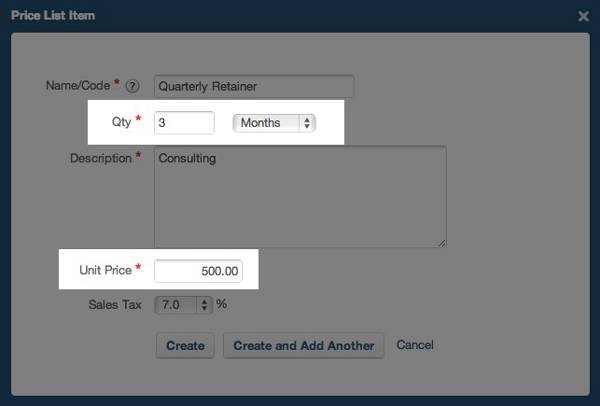This screenshot has height=406, width=600.
Task: Click the Unit Price label text
Action: point(104,270)
